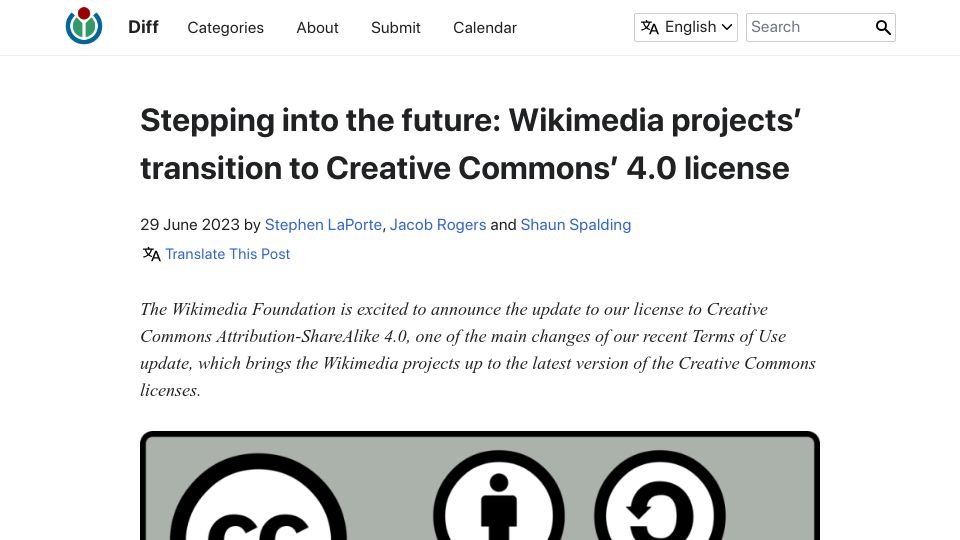Click the Creative Commons license image
Image resolution: width=960 pixels, height=540 pixels.
click(480, 486)
